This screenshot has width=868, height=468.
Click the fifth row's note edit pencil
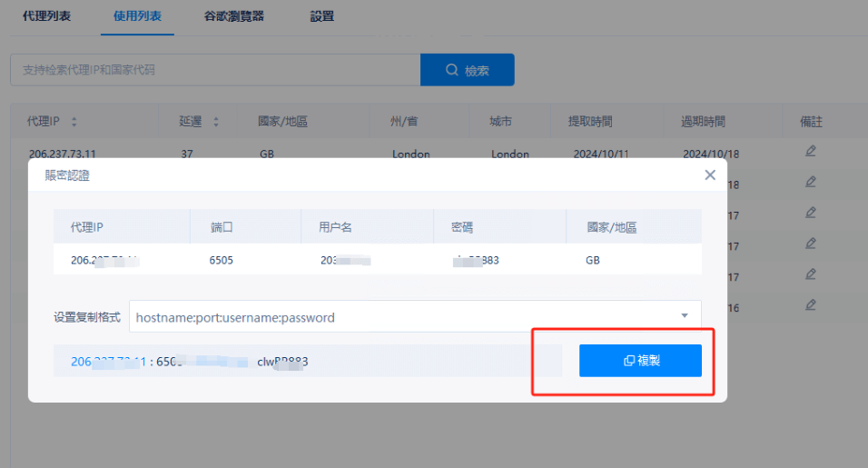(810, 274)
